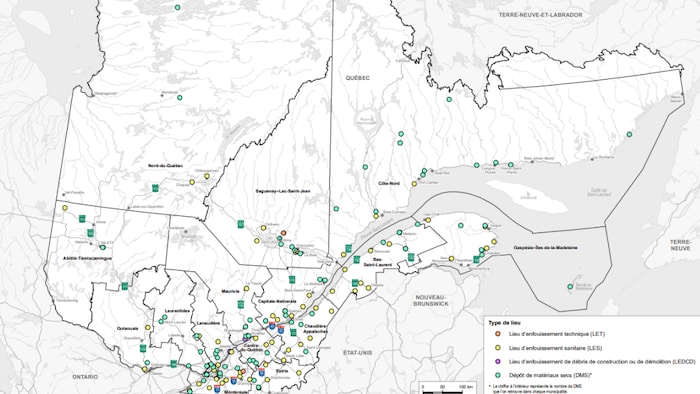Viewport: 700px width, 394px height.
Task: Click the 'Gaspésie–Îles-de-la-Madeleine' region label
Action: pyautogui.click(x=546, y=247)
